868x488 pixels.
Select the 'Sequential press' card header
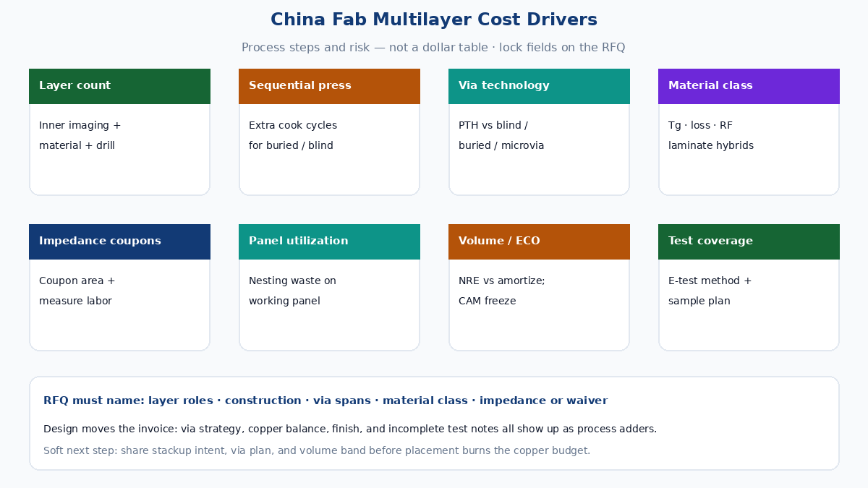point(329,86)
